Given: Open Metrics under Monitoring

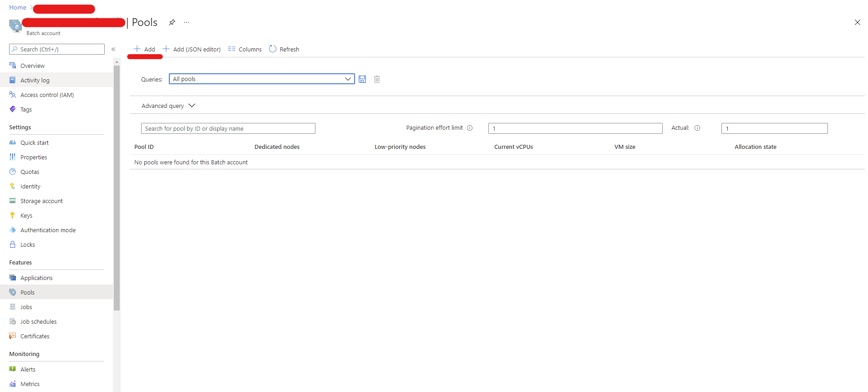Looking at the screenshot, I should 56,384.
